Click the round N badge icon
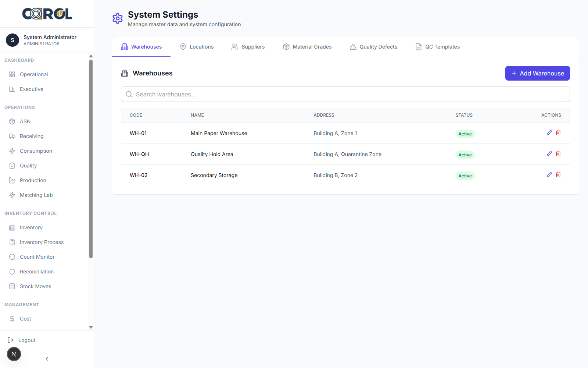588x368 pixels. [14, 354]
